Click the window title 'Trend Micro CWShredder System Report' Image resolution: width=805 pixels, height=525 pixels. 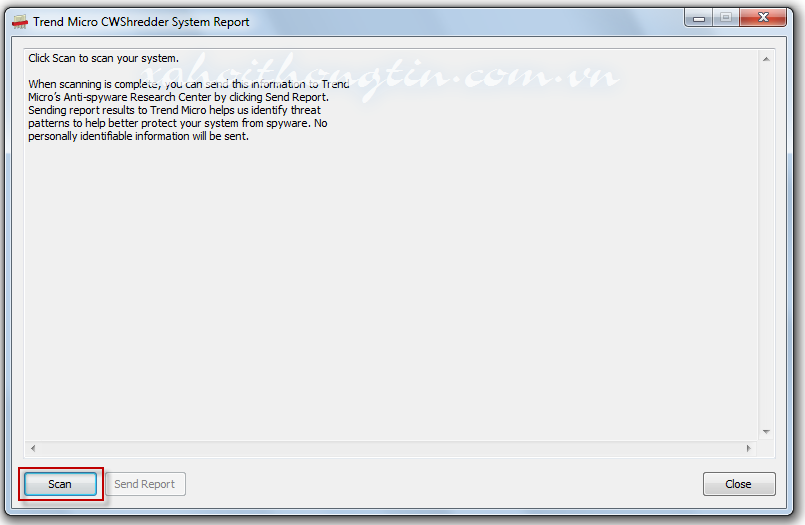pyautogui.click(x=141, y=22)
